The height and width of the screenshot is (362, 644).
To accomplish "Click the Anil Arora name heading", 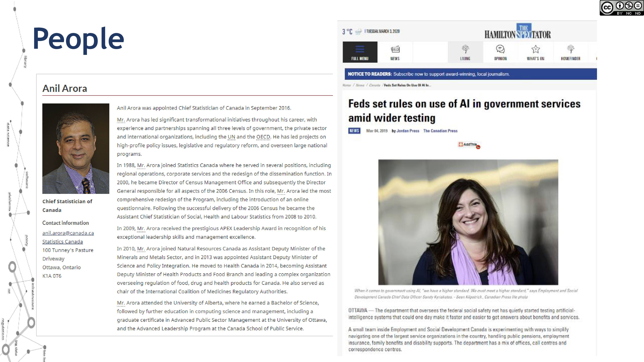I will point(65,88).
